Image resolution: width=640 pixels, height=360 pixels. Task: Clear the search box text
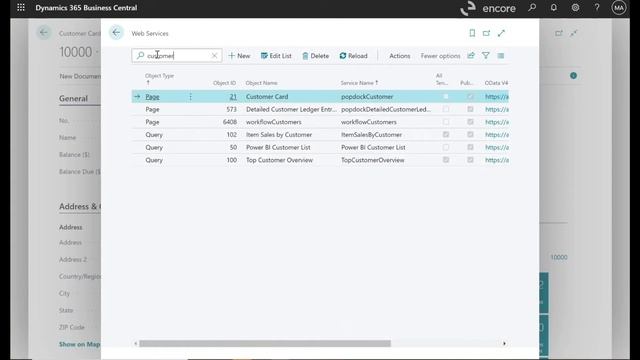pyautogui.click(x=214, y=56)
